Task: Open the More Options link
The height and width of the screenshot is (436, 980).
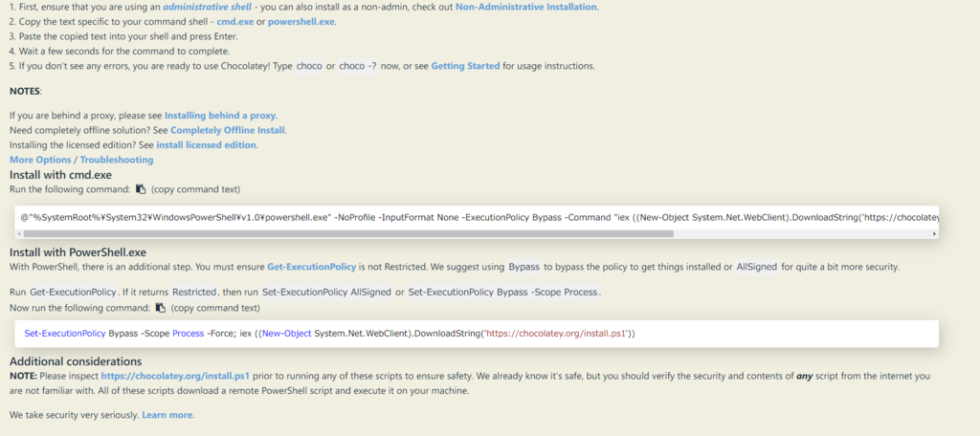Action: point(40,160)
